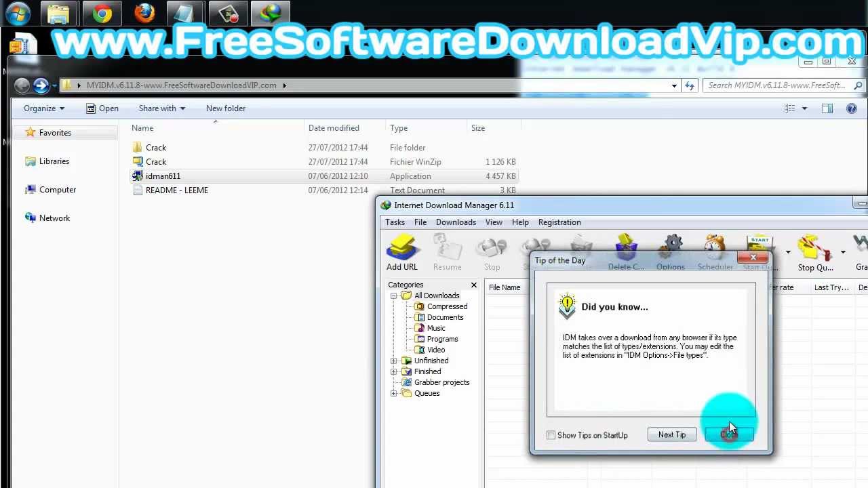Open Windows Explorer taskbar icon

(59, 13)
